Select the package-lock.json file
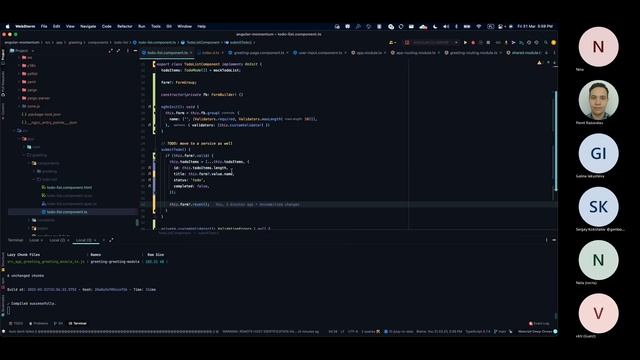 tap(44, 114)
